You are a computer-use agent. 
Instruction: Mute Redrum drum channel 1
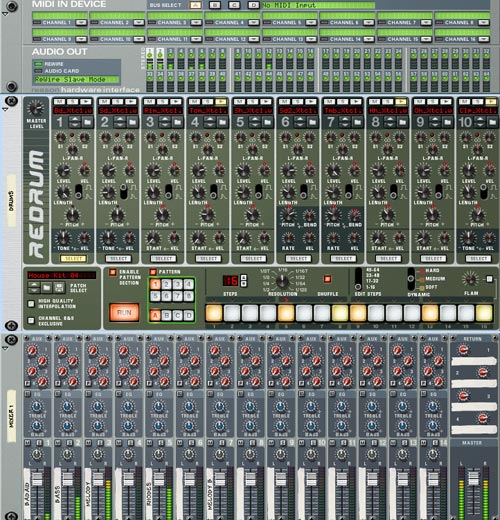click(59, 101)
